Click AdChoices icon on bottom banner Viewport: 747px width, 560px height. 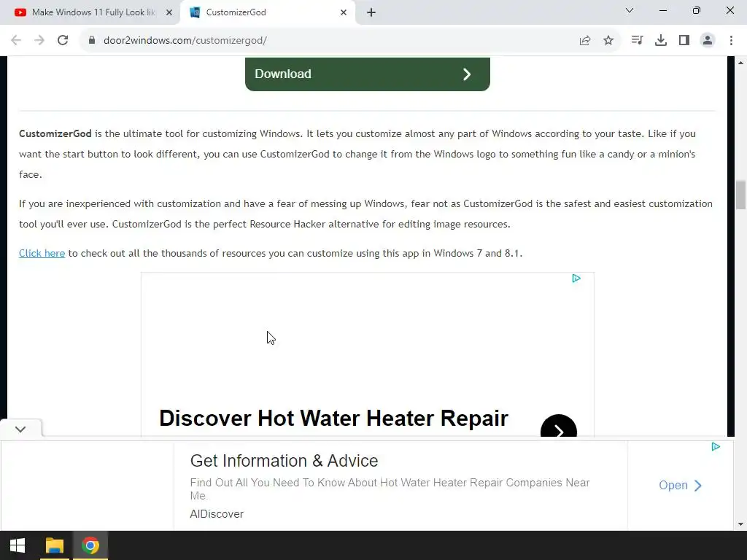coord(716,447)
